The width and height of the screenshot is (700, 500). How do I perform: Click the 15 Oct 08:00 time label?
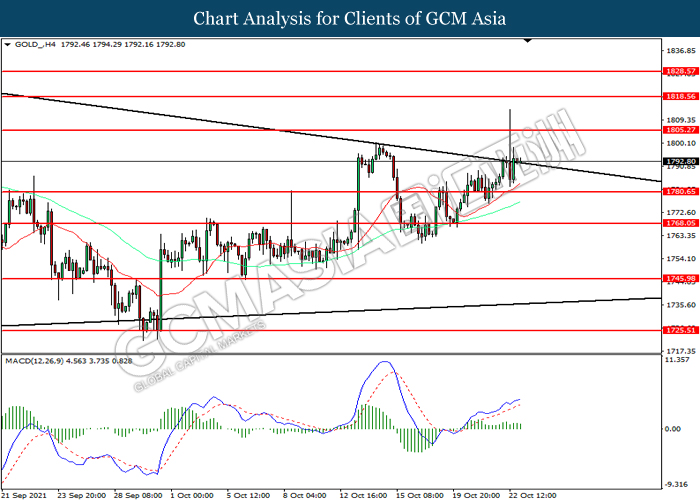click(420, 496)
